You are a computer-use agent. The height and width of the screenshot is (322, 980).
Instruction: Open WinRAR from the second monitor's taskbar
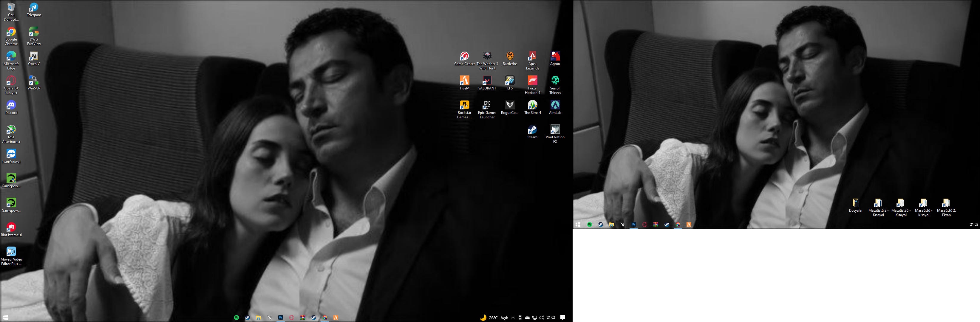click(656, 225)
